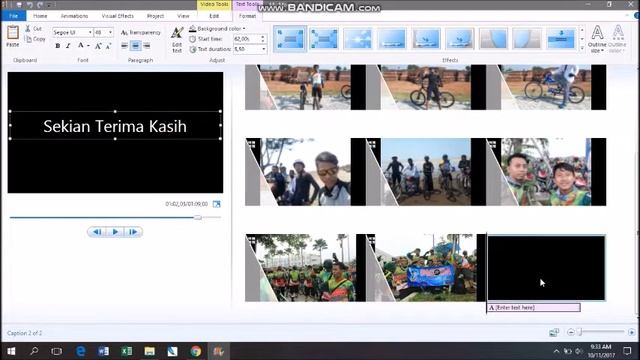Image resolution: width=640 pixels, height=360 pixels.
Task: Pick the last text effect in the Effects gallery row
Action: 561,39
